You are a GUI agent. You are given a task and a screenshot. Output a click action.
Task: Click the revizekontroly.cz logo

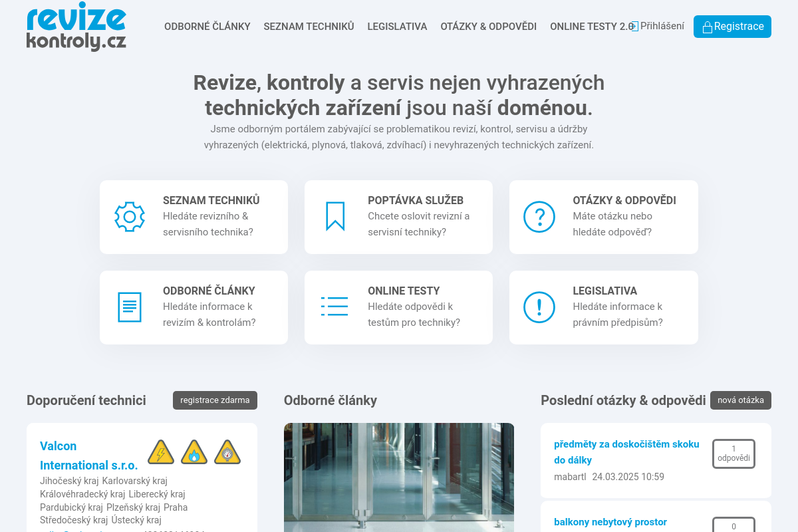[x=76, y=27]
